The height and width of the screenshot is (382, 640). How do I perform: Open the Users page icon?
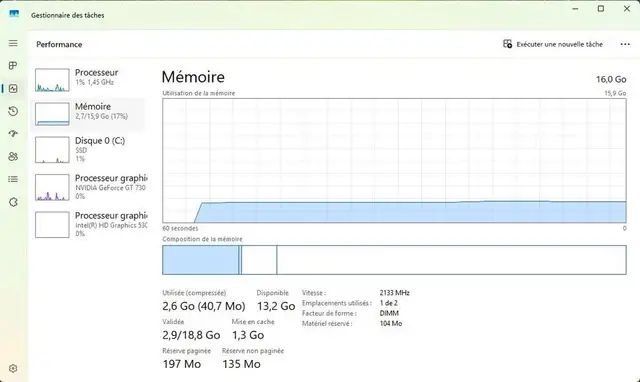pyautogui.click(x=13, y=156)
